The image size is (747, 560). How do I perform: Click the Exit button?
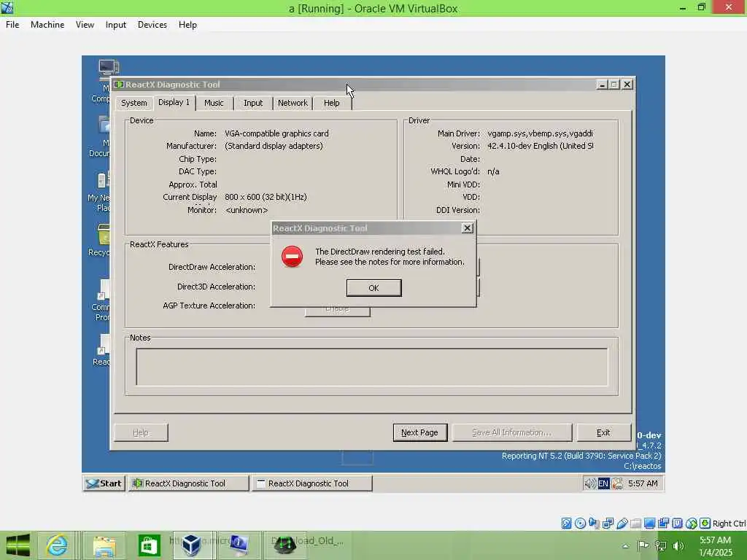(x=603, y=432)
